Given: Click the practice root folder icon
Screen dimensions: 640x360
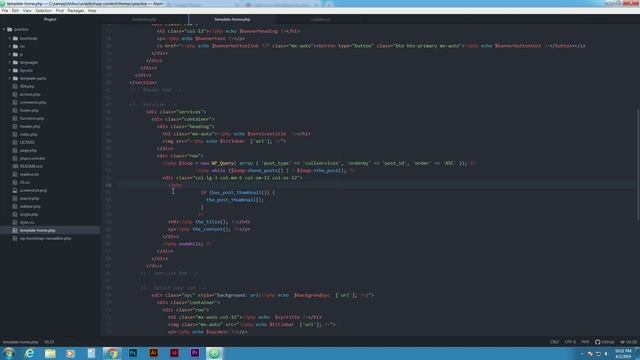Looking at the screenshot, I should [x=10, y=29].
